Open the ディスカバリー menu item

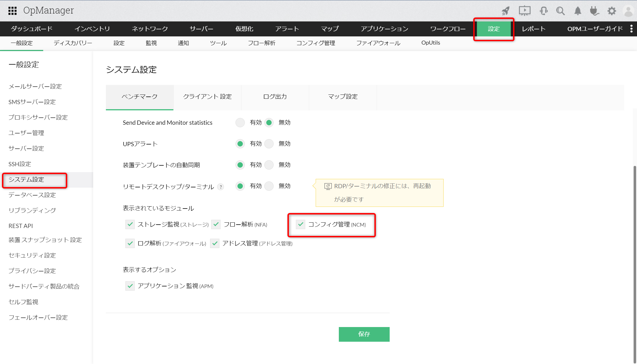tap(73, 43)
